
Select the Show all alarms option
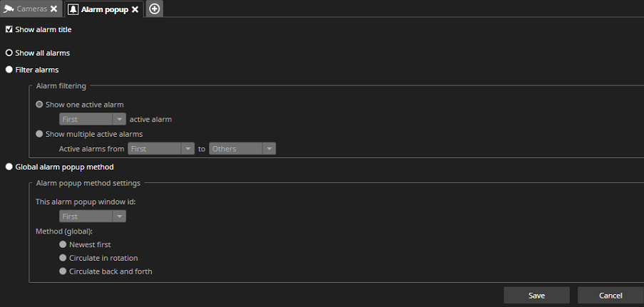9,53
